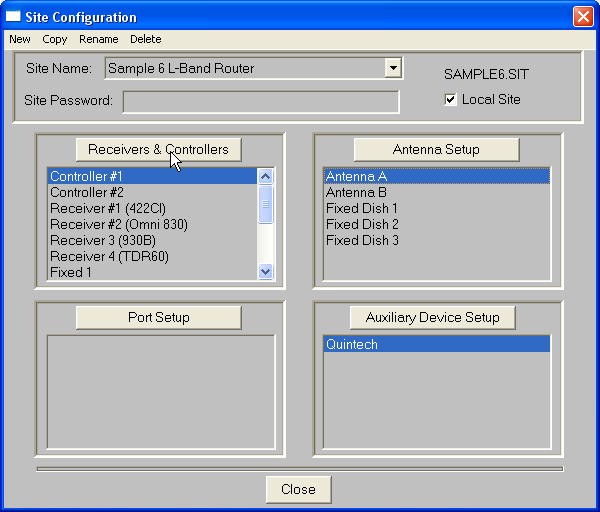
Task: Select Controller #2 in the list
Action: point(87,192)
